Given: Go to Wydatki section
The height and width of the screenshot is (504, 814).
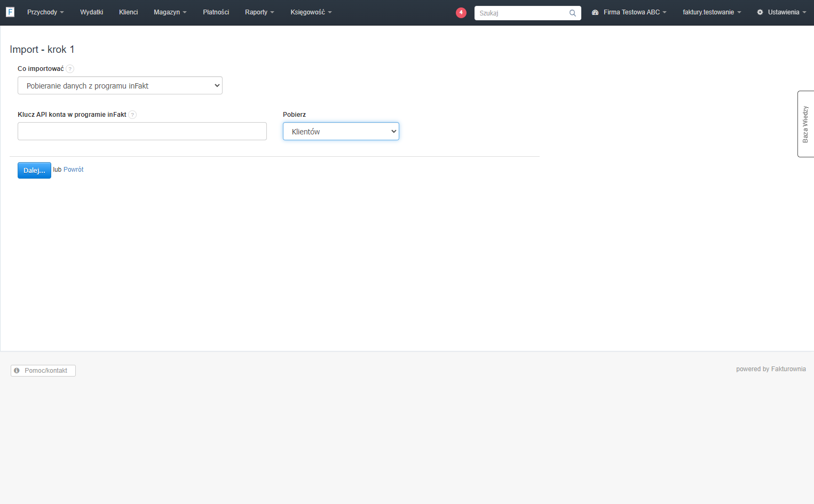Looking at the screenshot, I should 92,12.
